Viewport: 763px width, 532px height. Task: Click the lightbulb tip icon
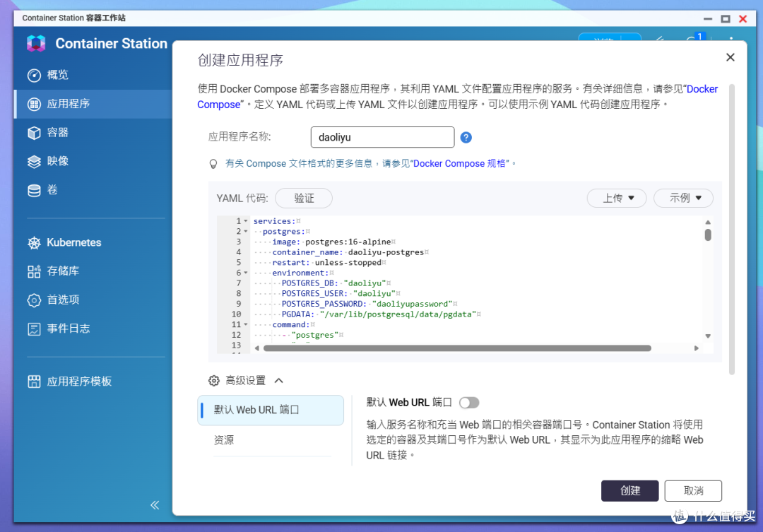coord(213,164)
